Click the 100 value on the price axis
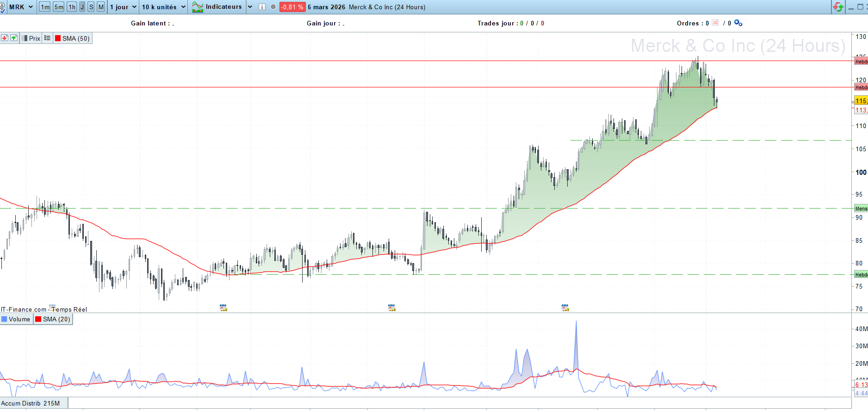 [x=861, y=172]
